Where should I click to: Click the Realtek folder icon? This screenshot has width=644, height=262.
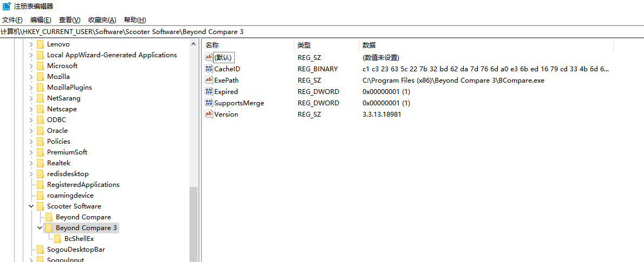coord(40,163)
